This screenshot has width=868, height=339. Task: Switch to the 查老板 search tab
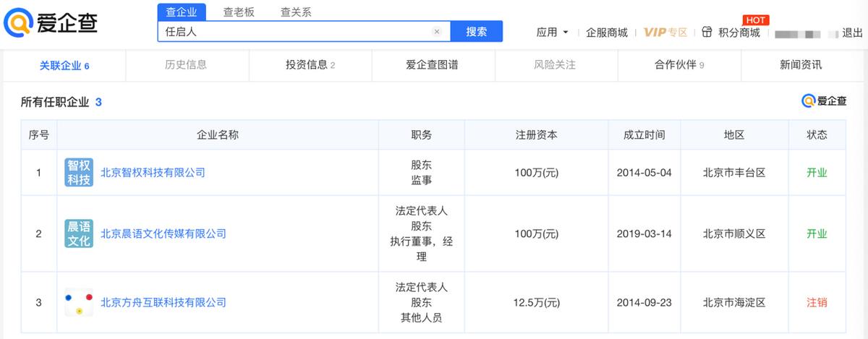click(239, 12)
